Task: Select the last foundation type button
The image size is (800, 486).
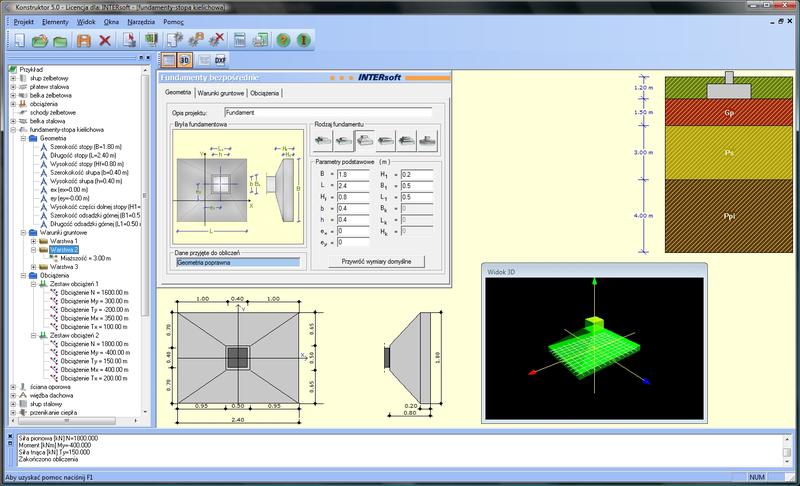Action: click(x=428, y=139)
